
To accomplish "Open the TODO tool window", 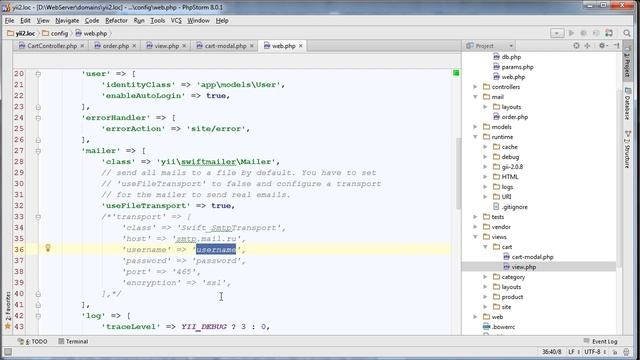I will coord(32,341).
